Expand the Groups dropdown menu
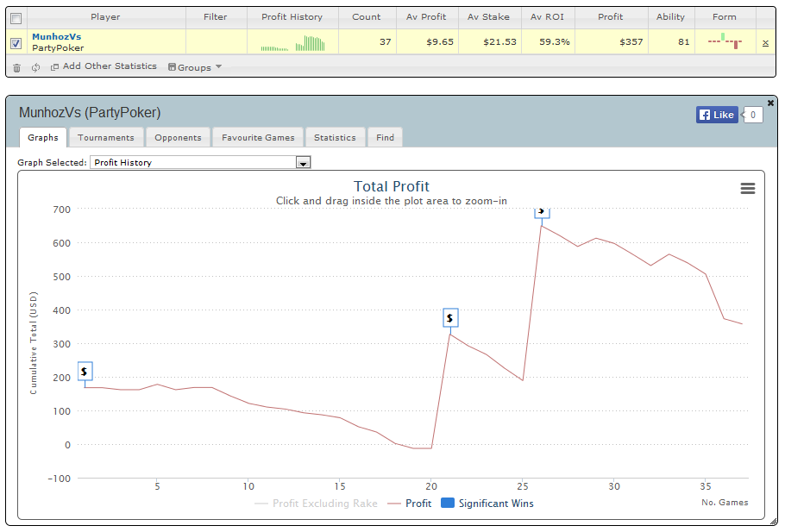 (x=195, y=67)
